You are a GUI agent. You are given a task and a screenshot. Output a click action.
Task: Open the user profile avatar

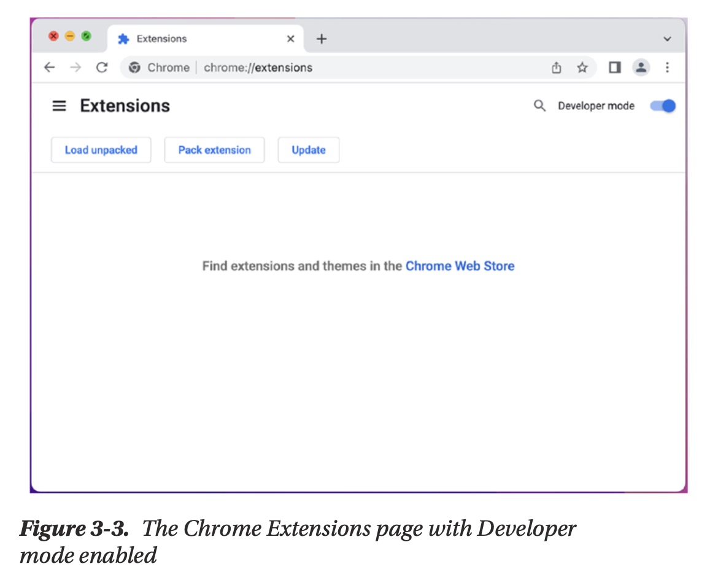641,68
